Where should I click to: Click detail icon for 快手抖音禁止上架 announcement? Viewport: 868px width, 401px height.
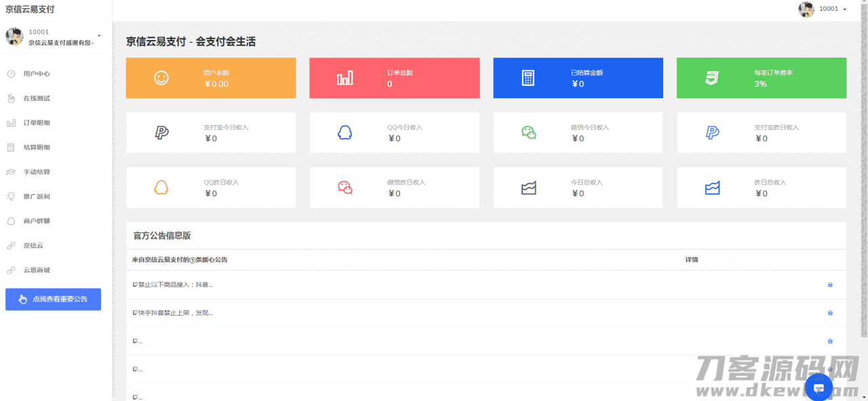[x=830, y=313]
